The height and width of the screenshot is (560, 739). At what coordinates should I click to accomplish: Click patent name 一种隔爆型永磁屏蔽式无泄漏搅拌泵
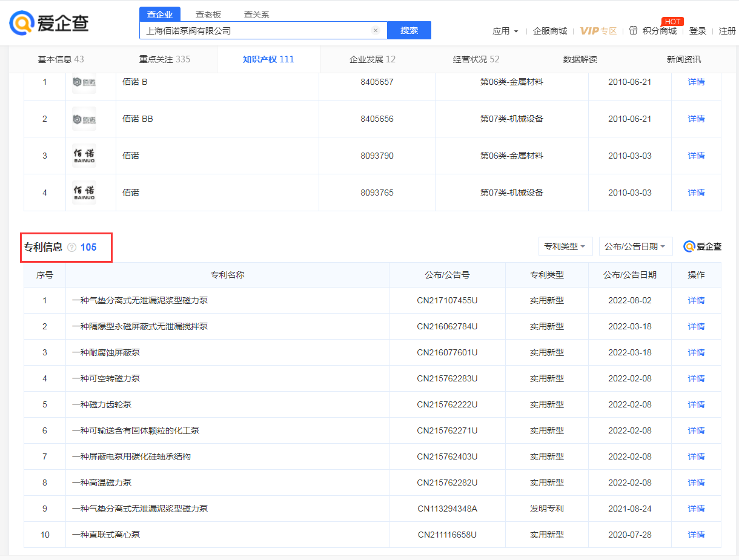(140, 326)
